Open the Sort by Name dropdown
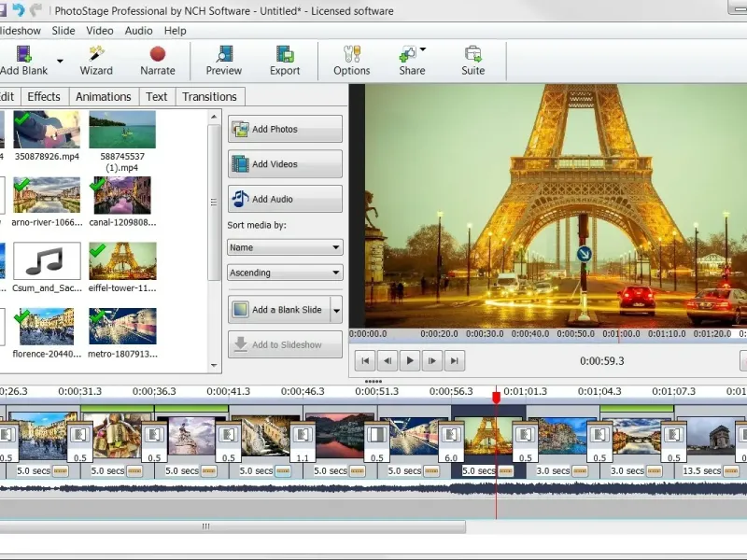This screenshot has width=747, height=560. point(285,247)
